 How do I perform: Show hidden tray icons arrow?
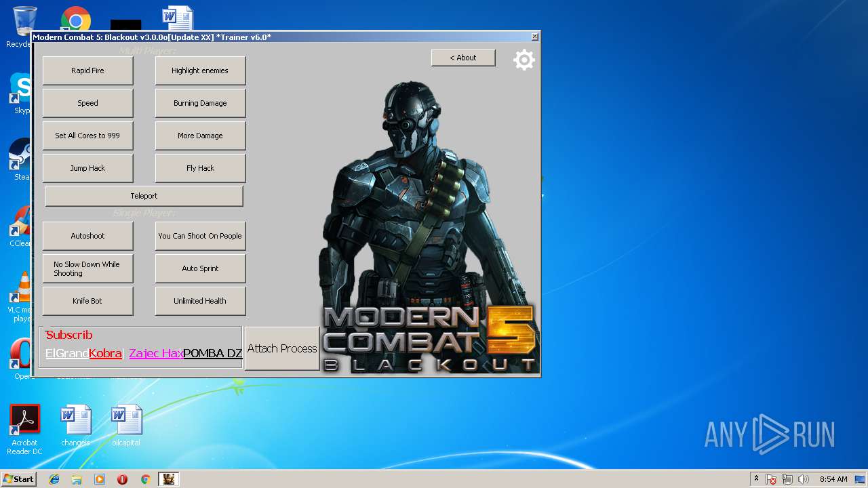point(756,479)
